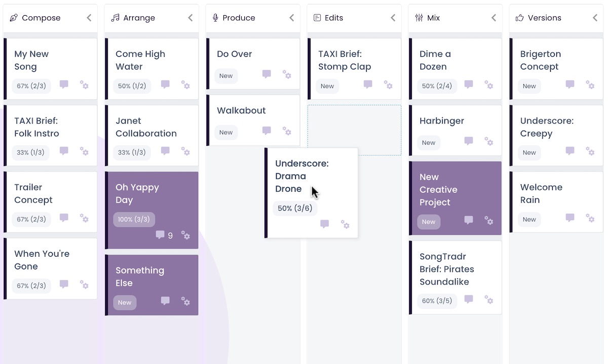The height and width of the screenshot is (364, 608).
Task: Open settings gears on Something Else card
Action: [x=185, y=301]
